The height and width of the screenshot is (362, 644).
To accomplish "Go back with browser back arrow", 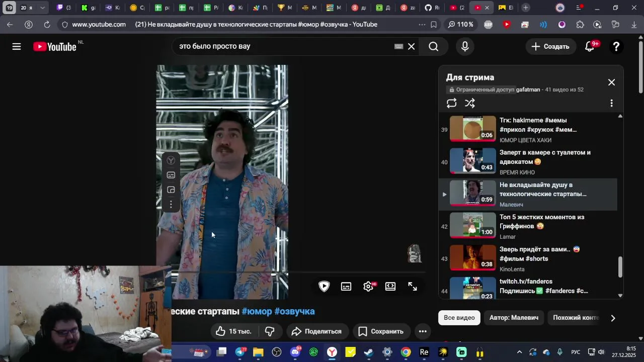I will click(x=10, y=24).
